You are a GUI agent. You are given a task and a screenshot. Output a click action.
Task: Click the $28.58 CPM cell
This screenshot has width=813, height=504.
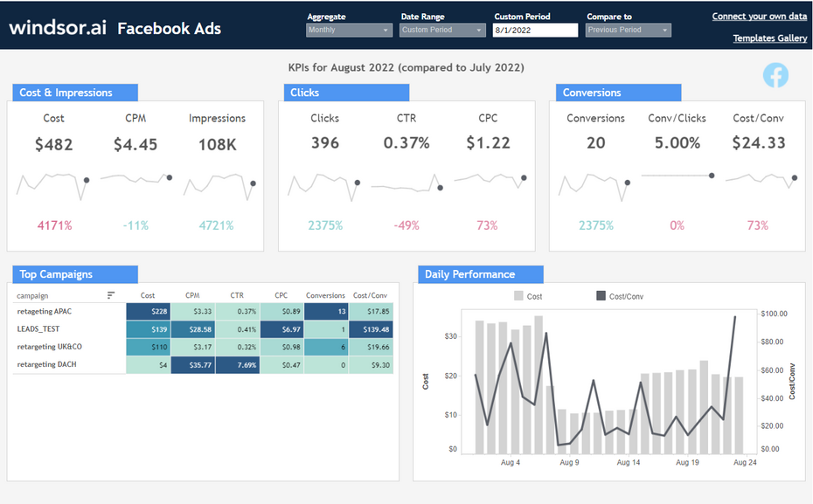tap(193, 329)
